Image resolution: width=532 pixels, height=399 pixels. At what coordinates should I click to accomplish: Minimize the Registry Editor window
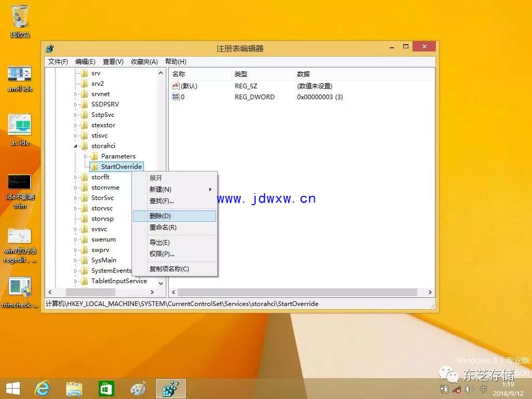click(392, 47)
